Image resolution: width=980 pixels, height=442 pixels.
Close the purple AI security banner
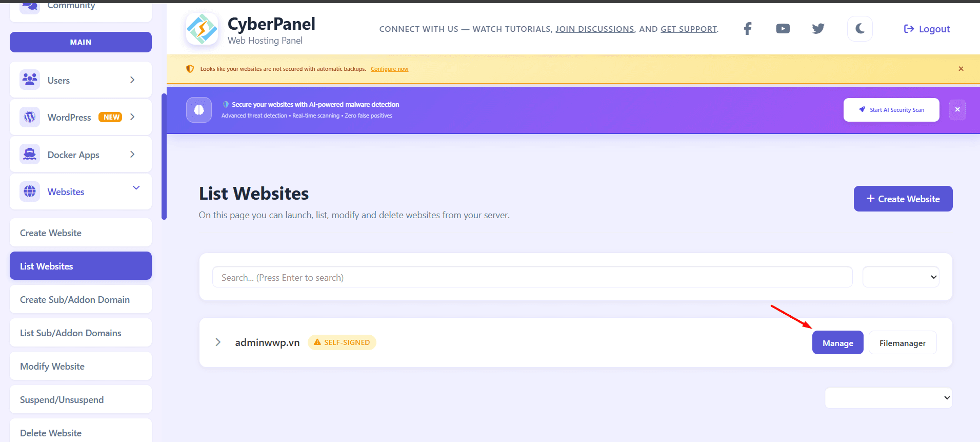click(957, 110)
